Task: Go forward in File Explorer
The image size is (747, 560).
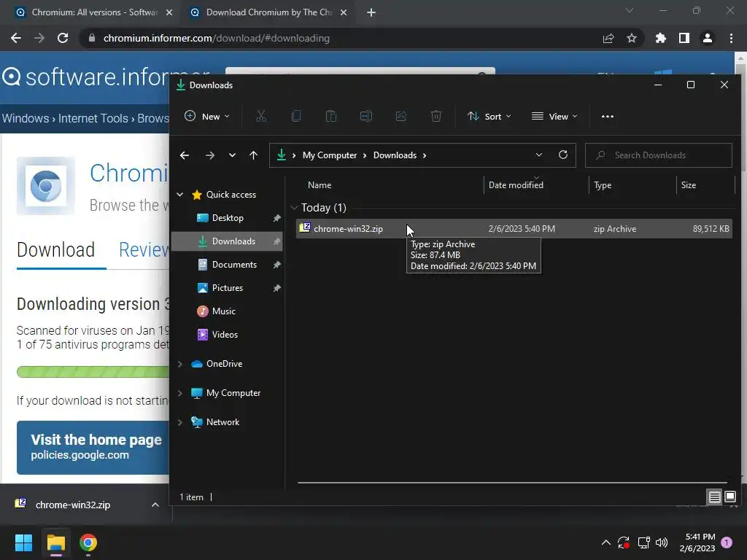Action: click(x=209, y=155)
